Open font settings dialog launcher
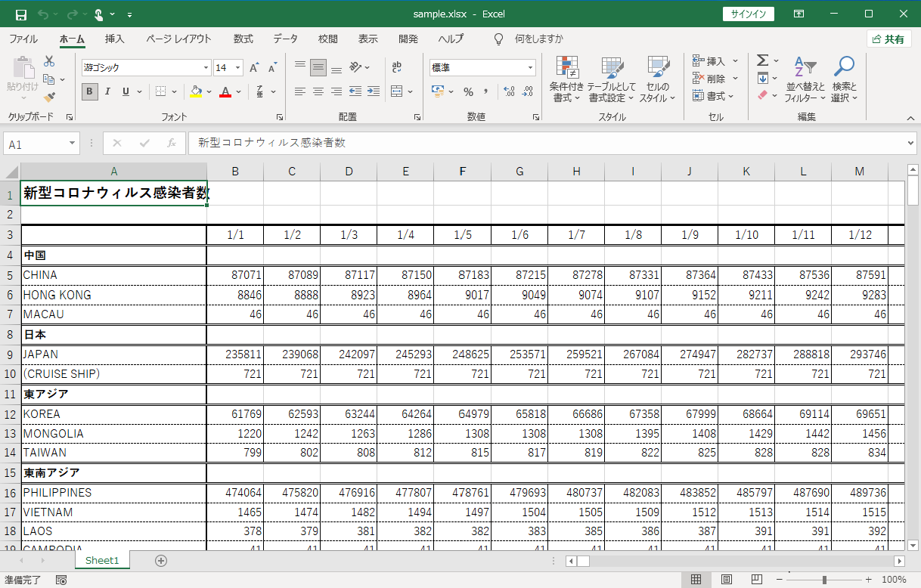Screen dimensions: 921x588 pos(280,117)
